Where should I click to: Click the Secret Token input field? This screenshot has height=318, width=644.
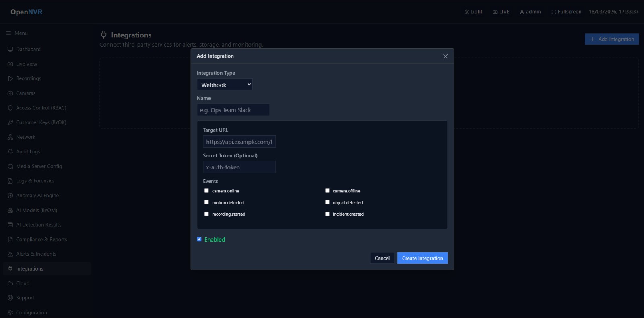pyautogui.click(x=239, y=167)
